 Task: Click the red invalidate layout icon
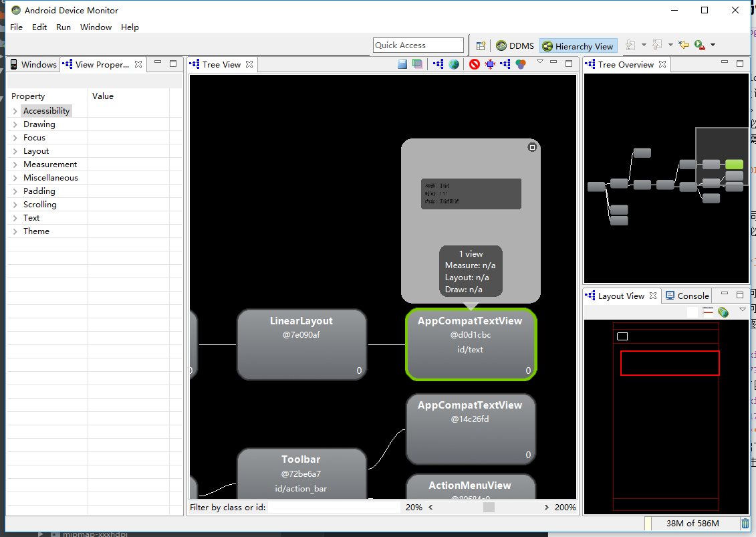click(475, 64)
